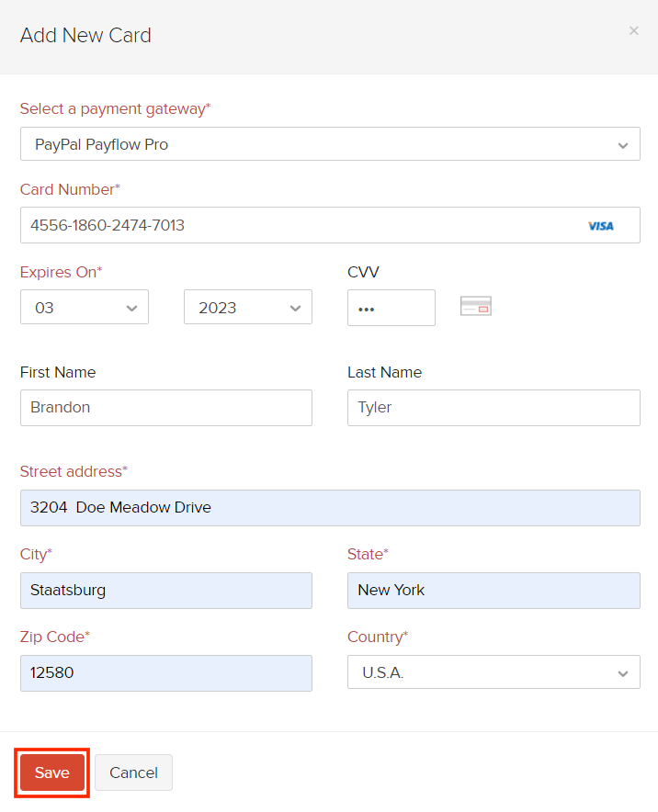Click the Zip Code field showing 12580
The height and width of the screenshot is (812, 658).
click(x=165, y=672)
